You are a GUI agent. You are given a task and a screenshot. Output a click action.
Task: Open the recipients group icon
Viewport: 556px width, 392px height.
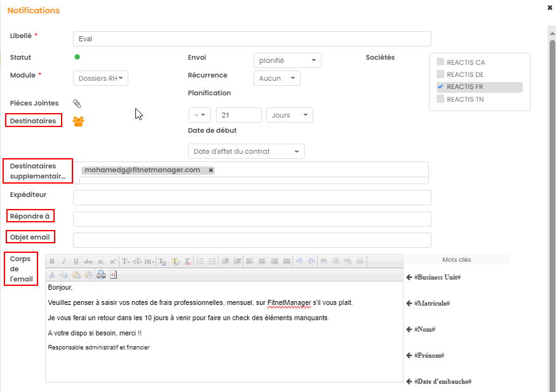78,121
